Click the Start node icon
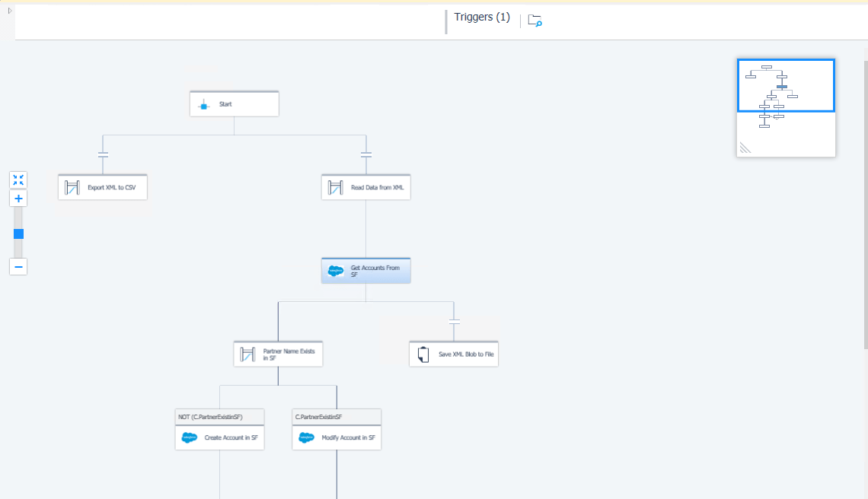 [x=204, y=105]
